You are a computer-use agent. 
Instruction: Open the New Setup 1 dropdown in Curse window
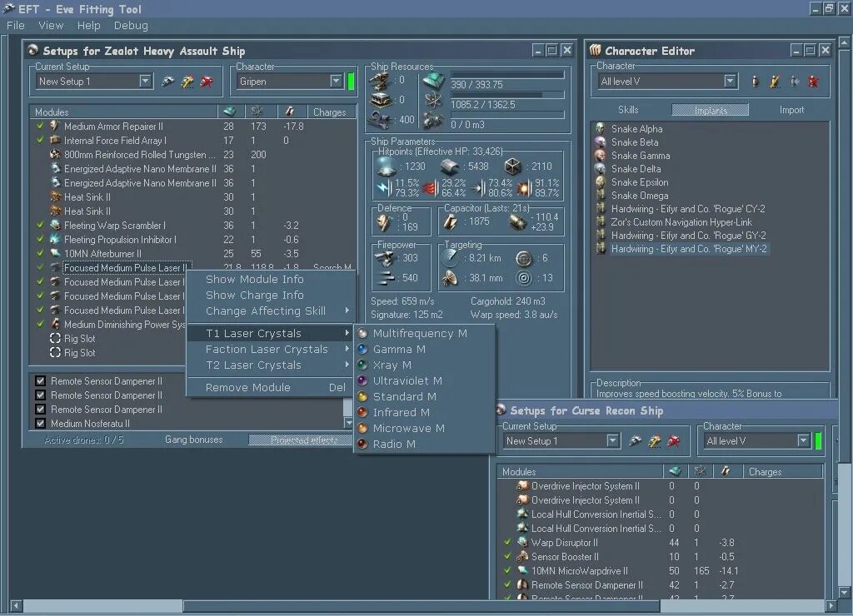click(x=612, y=441)
